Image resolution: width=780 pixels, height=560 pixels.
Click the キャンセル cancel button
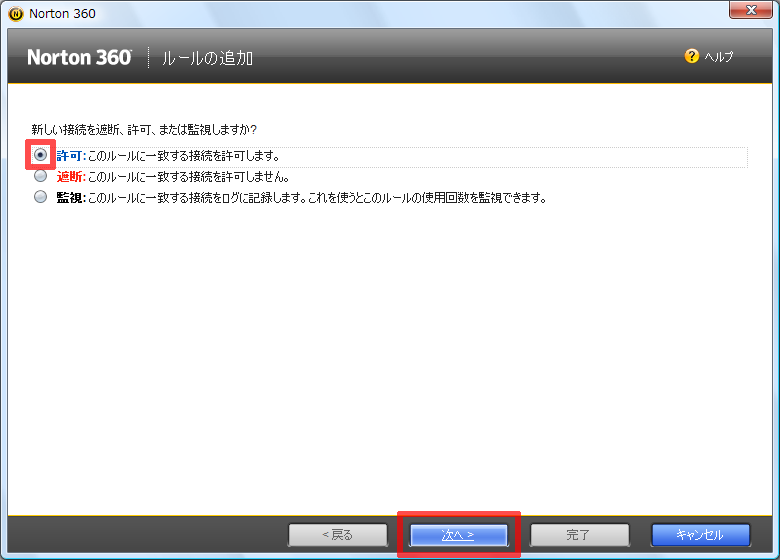700,535
